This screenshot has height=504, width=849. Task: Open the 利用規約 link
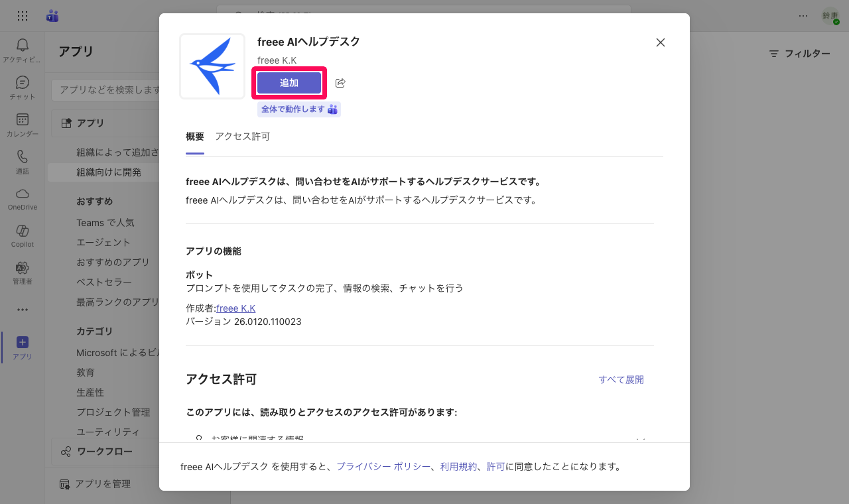(458, 467)
